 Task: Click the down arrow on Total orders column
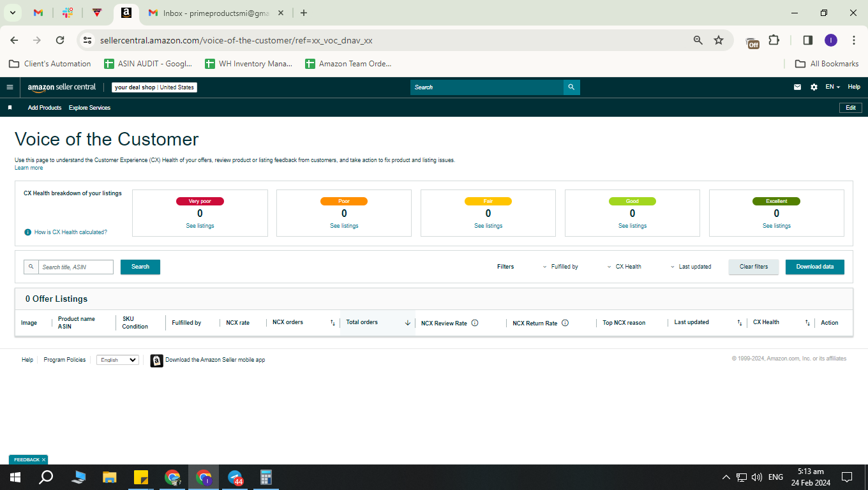408,323
